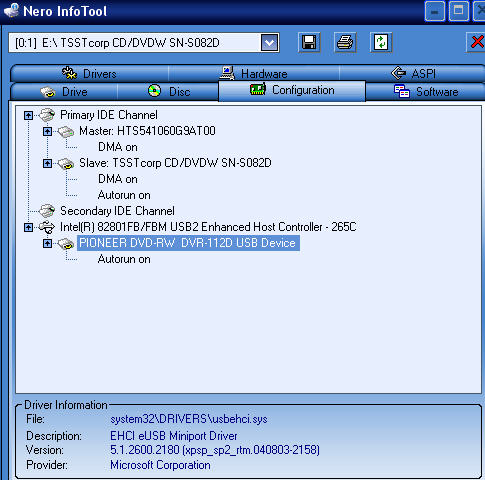Save the info report with floppy icon
This screenshot has width=485, height=480.
tap(309, 42)
